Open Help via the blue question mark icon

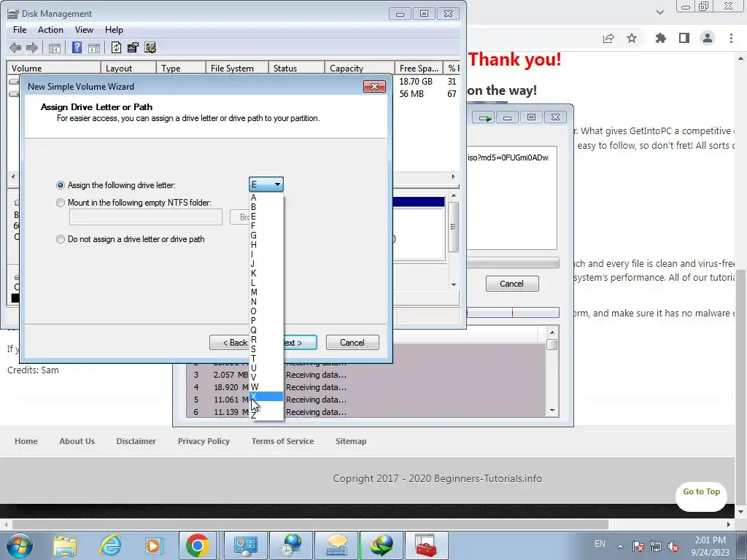coord(77,47)
